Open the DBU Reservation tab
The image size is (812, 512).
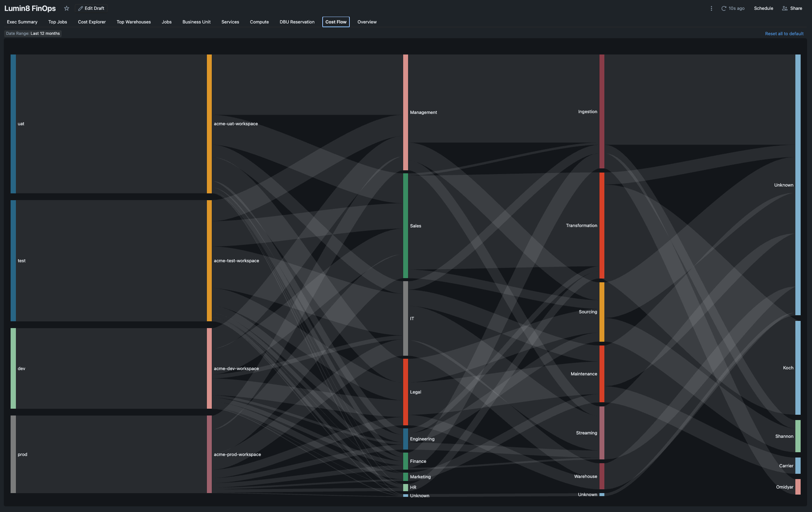pyautogui.click(x=297, y=22)
